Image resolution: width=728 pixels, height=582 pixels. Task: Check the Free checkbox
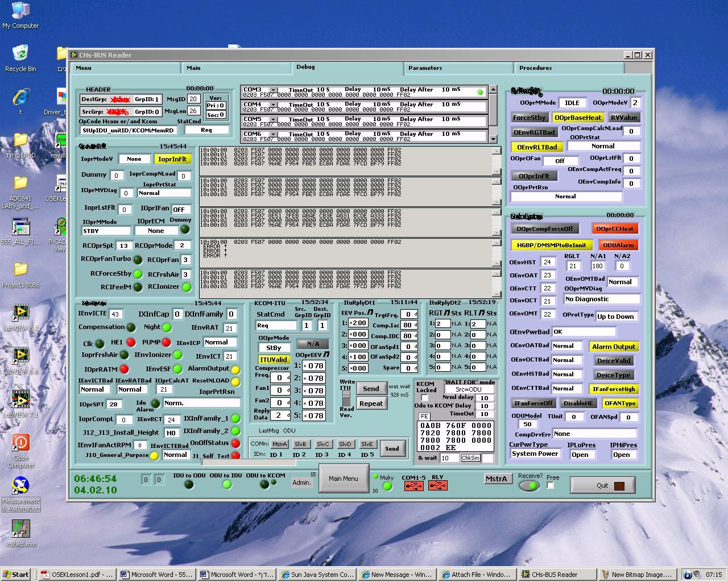(x=550, y=485)
